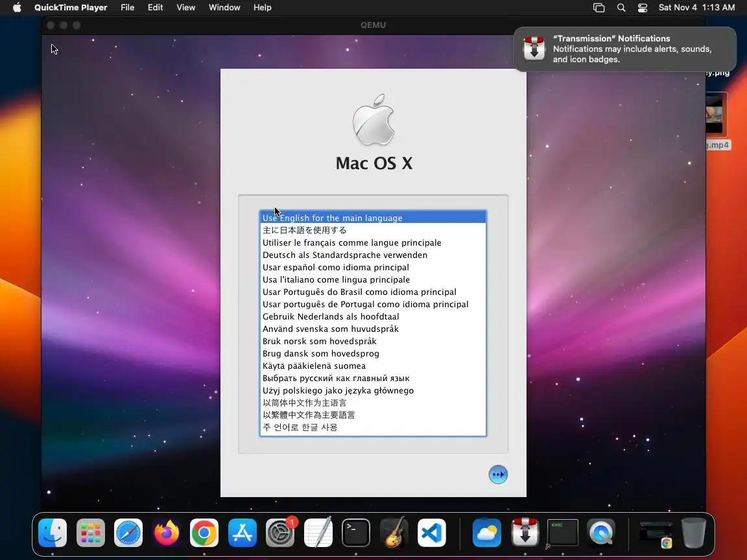The image size is (747, 560).
Task: Launch Firefox from the Dock
Action: point(166,533)
